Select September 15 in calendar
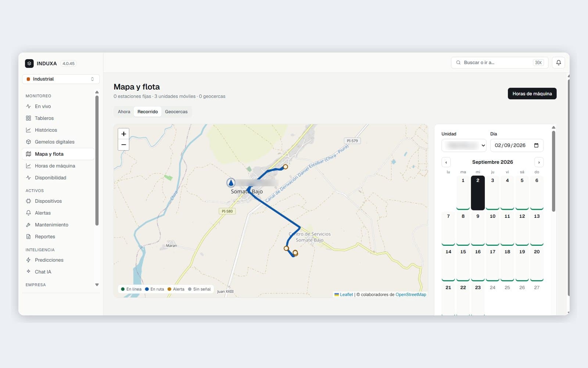The height and width of the screenshot is (368, 588). pos(463,264)
